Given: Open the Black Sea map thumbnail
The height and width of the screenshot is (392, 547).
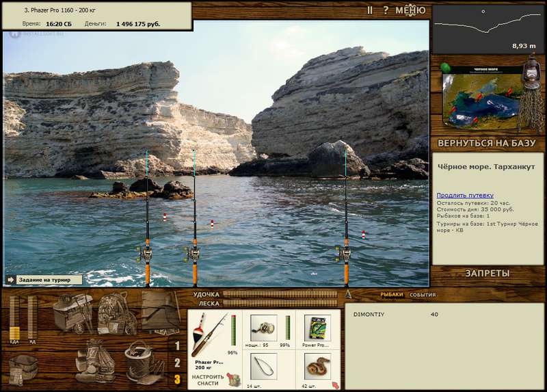Looking at the screenshot, I should coord(481,99).
